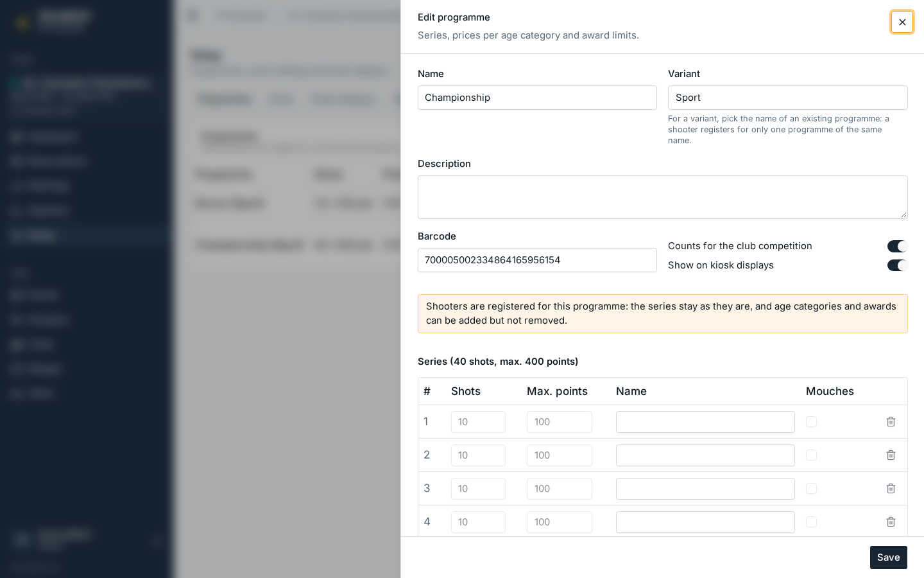Check Mouches checkbox for series 1
This screenshot has width=924, height=578.
(x=811, y=422)
